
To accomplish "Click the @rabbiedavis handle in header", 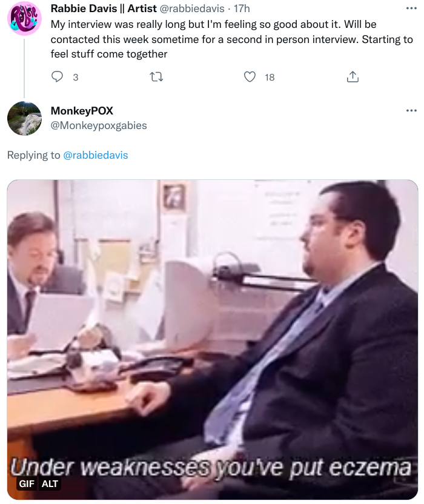I will pos(192,8).
